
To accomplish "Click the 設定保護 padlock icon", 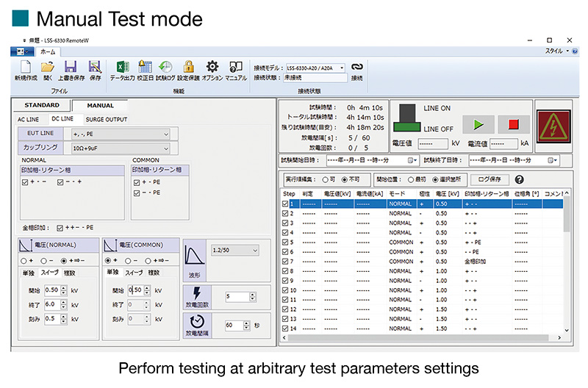I will 188,67.
